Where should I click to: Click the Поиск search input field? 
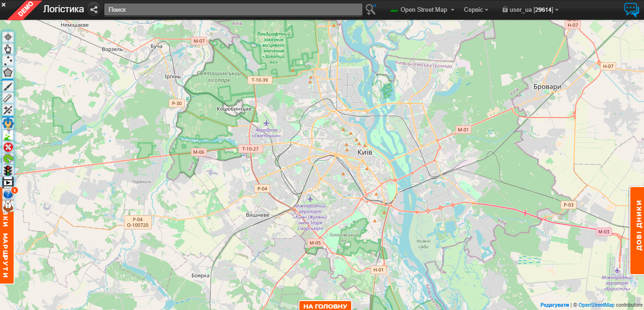233,9
